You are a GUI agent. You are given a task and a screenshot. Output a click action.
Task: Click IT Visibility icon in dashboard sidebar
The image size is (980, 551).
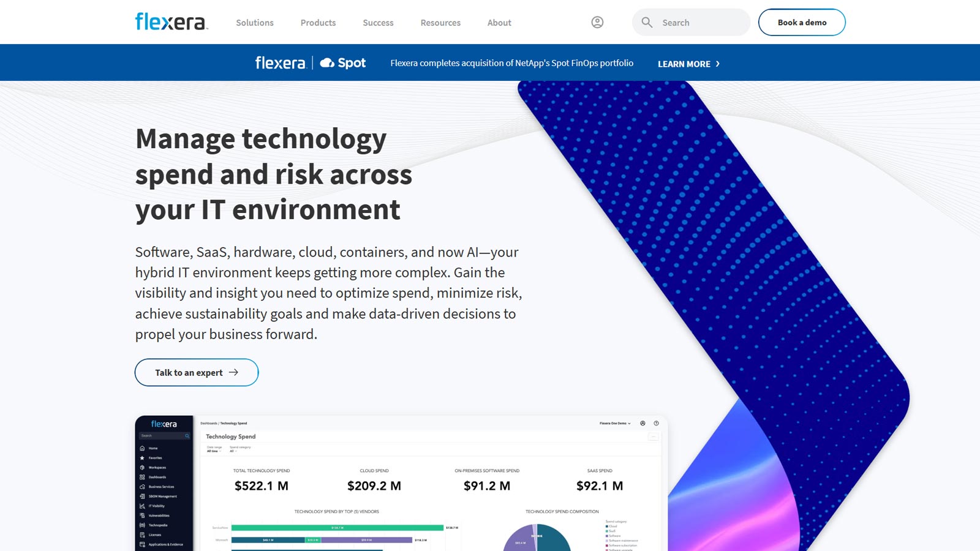142,506
